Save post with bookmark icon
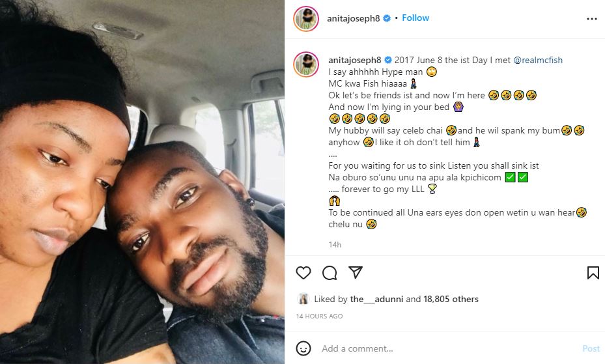This screenshot has height=364, width=605. coord(593,272)
